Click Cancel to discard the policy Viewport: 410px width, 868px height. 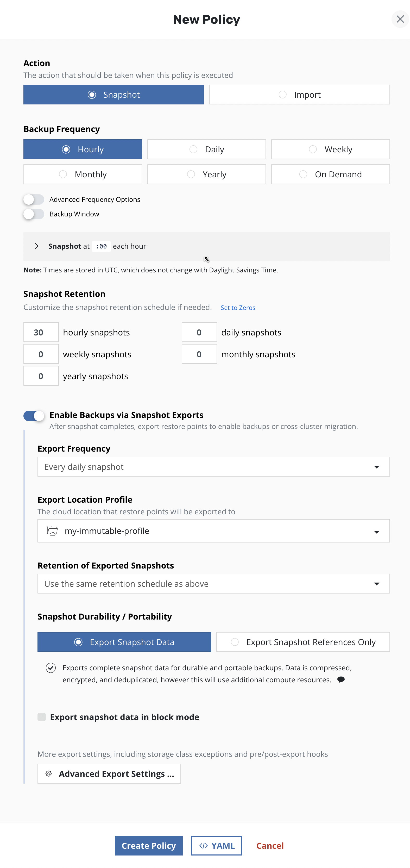tap(270, 845)
